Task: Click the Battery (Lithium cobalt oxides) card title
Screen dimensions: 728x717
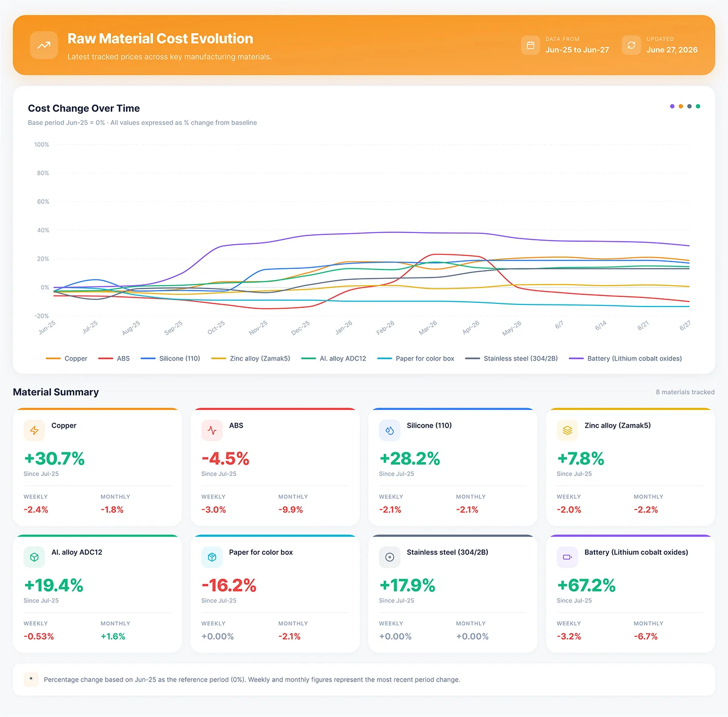Action: pos(636,553)
